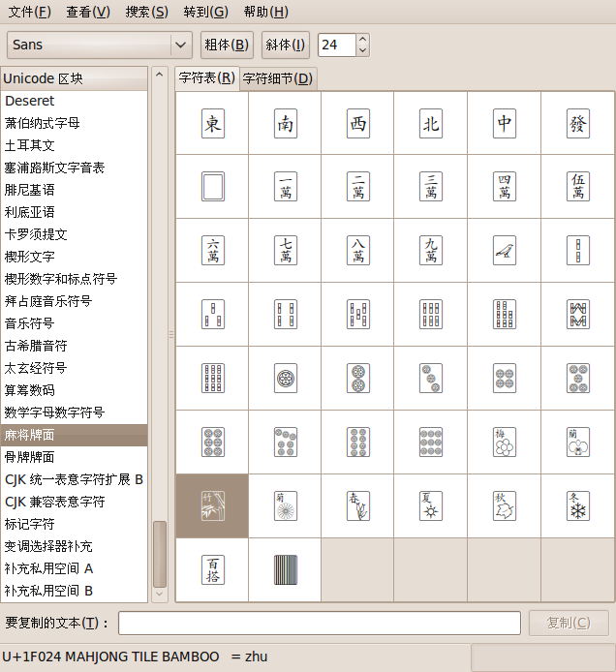Click the block list scroll-up arrow
The width and height of the screenshot is (616, 672).
160,75
